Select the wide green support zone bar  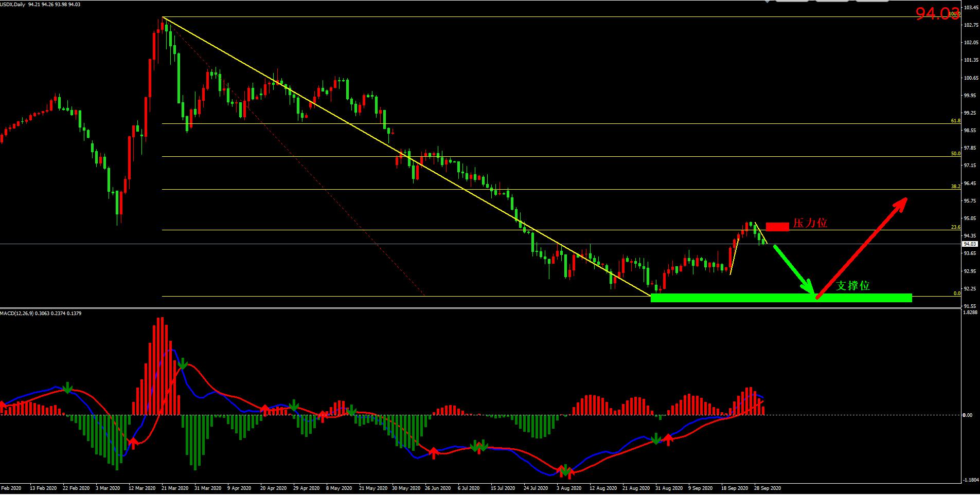click(781, 298)
